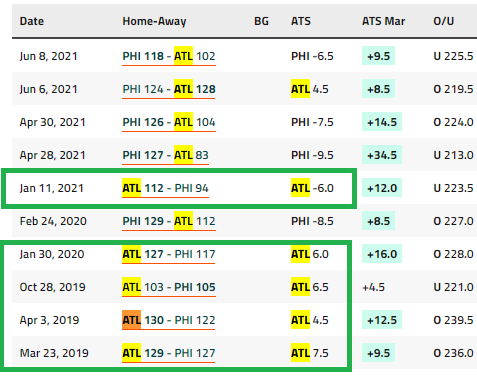
Task: Click the O/U column header
Action: 444,21
